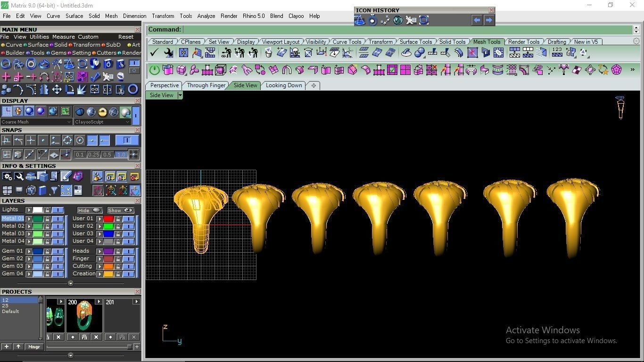Click the black checkmark icon in Mesh Tools
This screenshot has height=362, width=644.
click(x=154, y=53)
